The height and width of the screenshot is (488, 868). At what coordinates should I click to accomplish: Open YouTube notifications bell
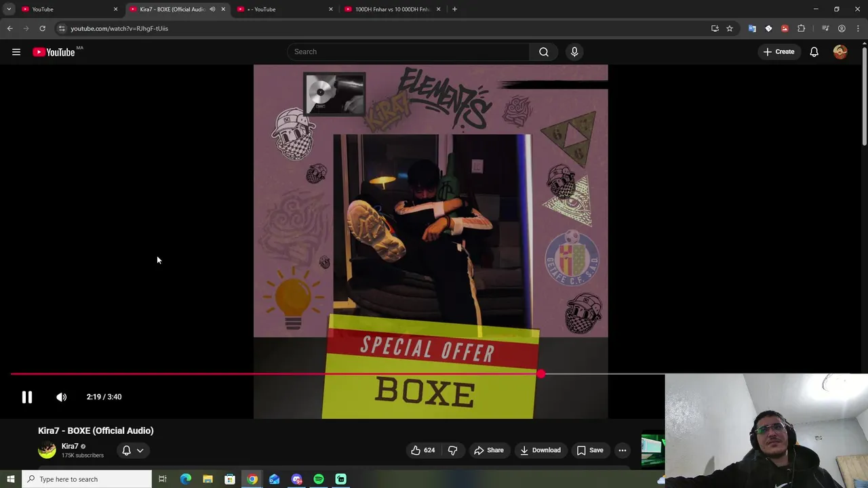[x=814, y=52]
